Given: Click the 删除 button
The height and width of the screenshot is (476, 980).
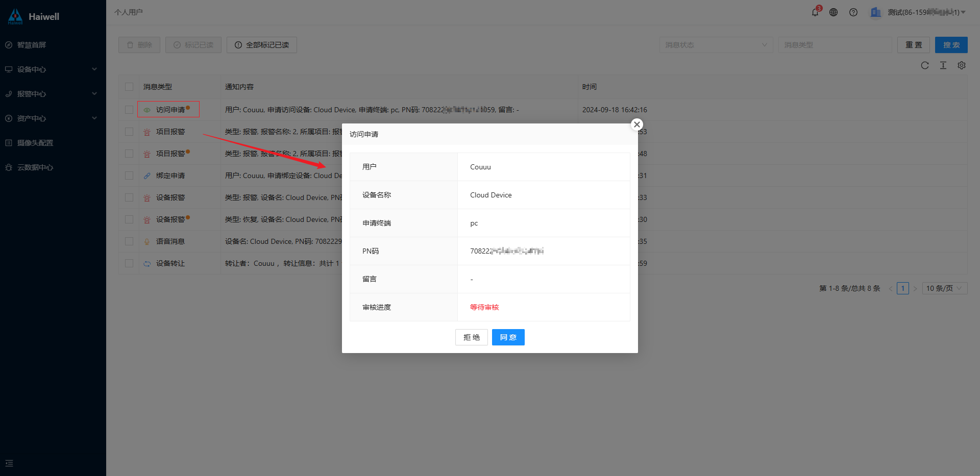Looking at the screenshot, I should [139, 45].
